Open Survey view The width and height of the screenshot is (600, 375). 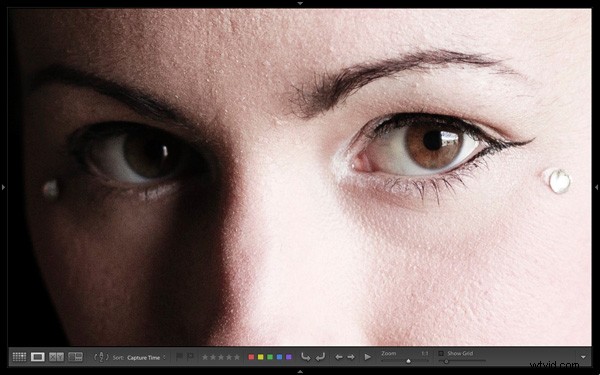(x=75, y=357)
